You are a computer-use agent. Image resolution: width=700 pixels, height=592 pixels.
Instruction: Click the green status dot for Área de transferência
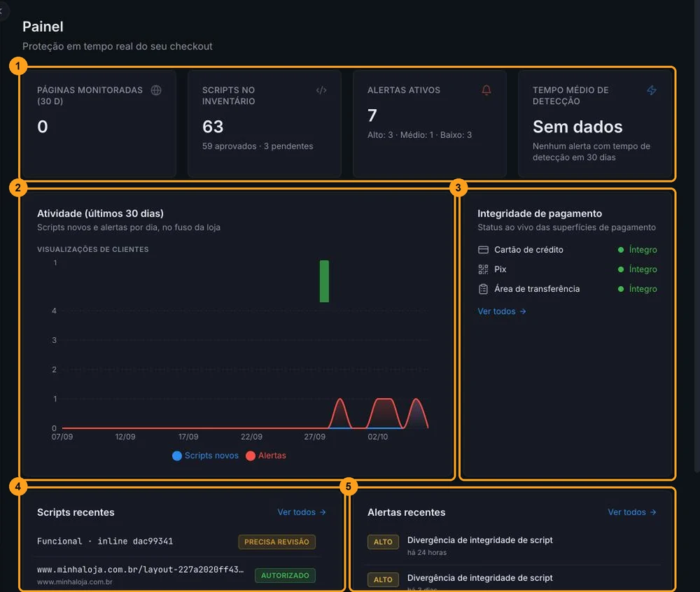coord(620,289)
